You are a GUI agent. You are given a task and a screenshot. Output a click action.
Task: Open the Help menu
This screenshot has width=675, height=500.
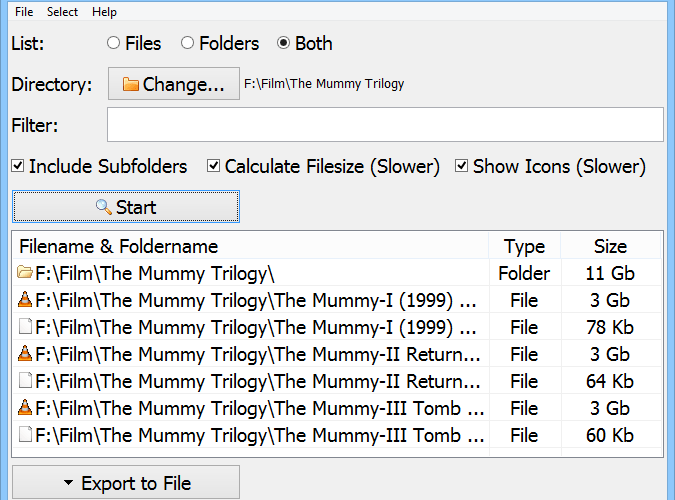pos(104,12)
